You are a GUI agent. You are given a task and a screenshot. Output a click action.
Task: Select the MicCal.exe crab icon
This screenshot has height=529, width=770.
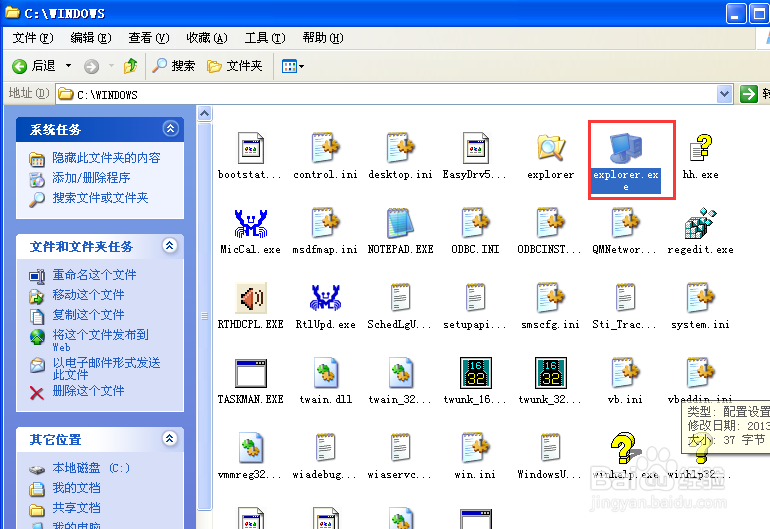(x=251, y=223)
